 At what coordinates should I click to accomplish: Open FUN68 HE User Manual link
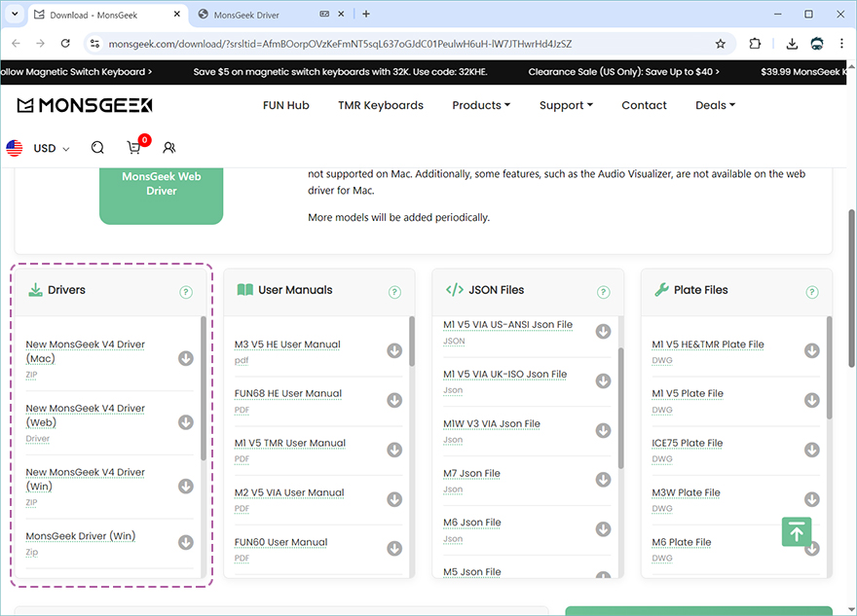pos(288,393)
